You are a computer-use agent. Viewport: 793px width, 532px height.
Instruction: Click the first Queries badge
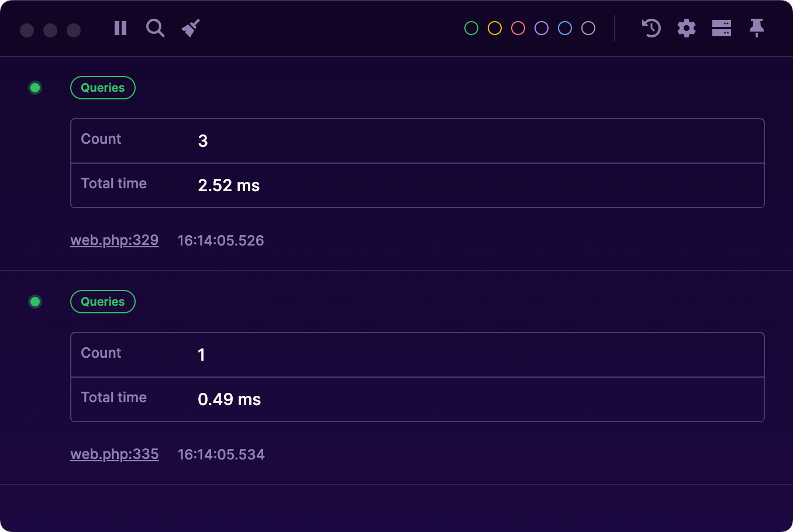tap(103, 87)
